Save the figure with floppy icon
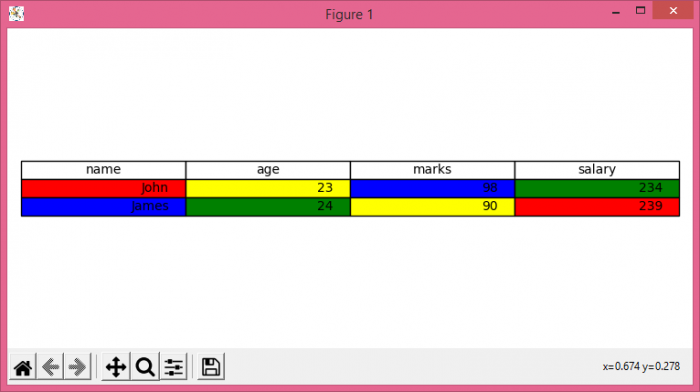The width and height of the screenshot is (700, 392). (x=211, y=367)
